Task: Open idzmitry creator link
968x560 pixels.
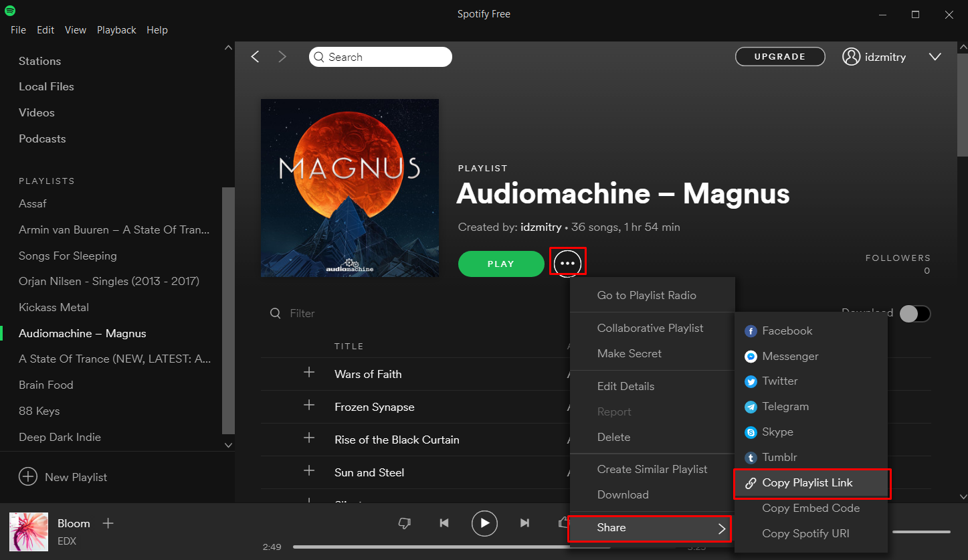Action: [541, 227]
